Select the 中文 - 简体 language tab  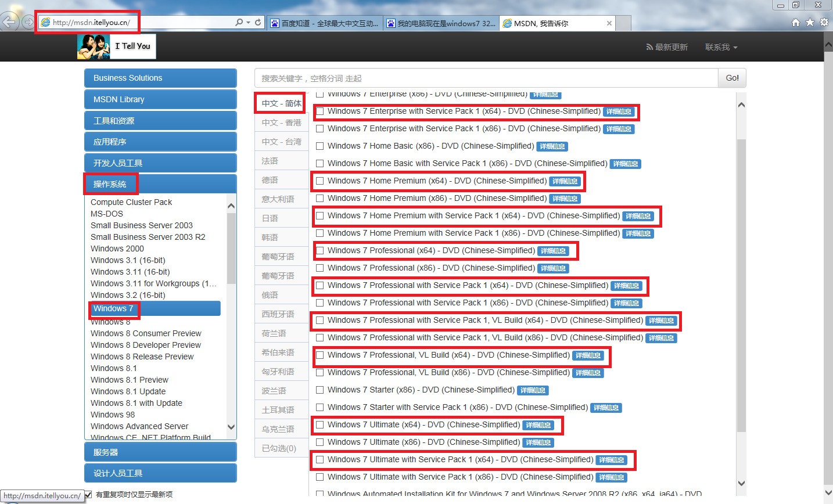click(281, 103)
